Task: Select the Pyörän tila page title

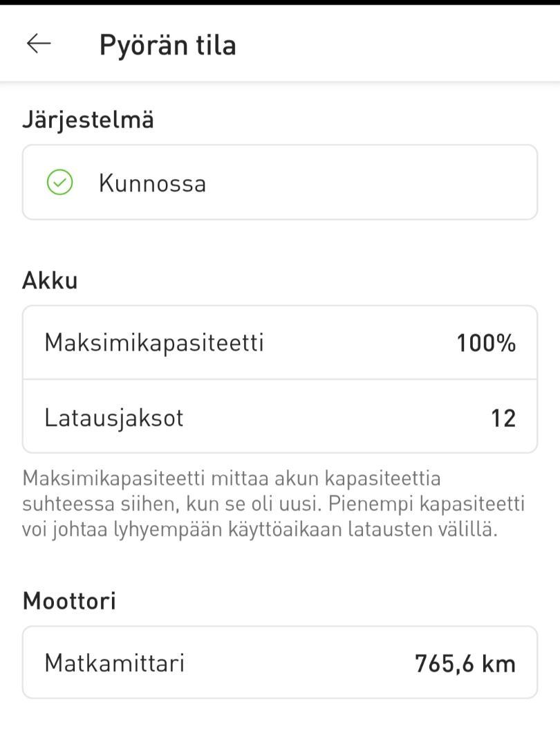Action: click(167, 46)
